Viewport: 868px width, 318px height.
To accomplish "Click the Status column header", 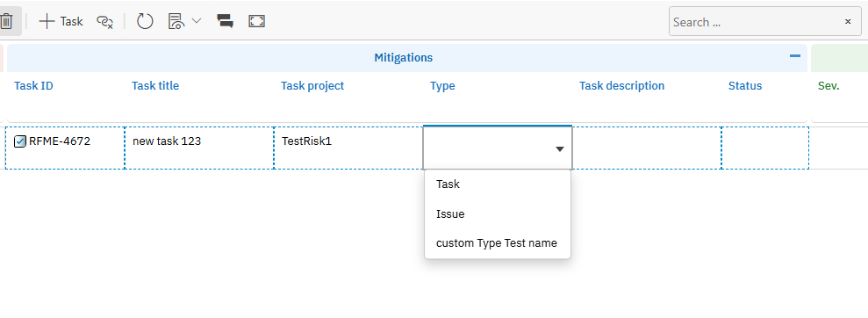I will (745, 86).
